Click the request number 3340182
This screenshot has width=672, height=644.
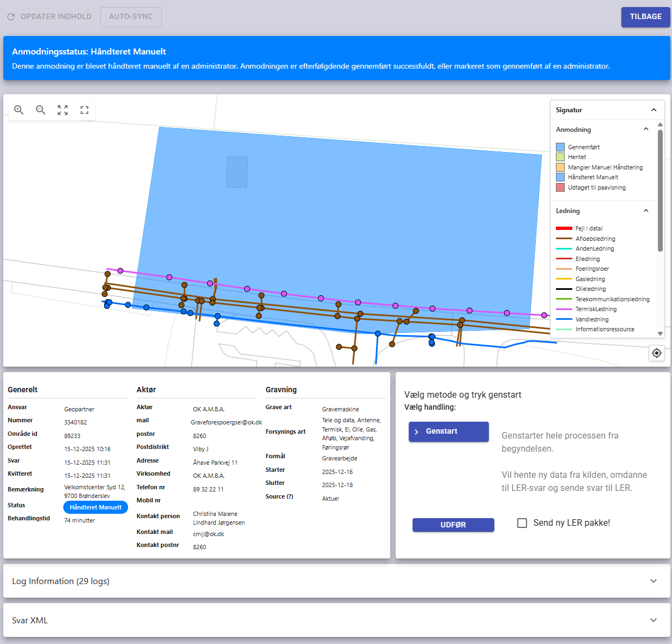76,422
